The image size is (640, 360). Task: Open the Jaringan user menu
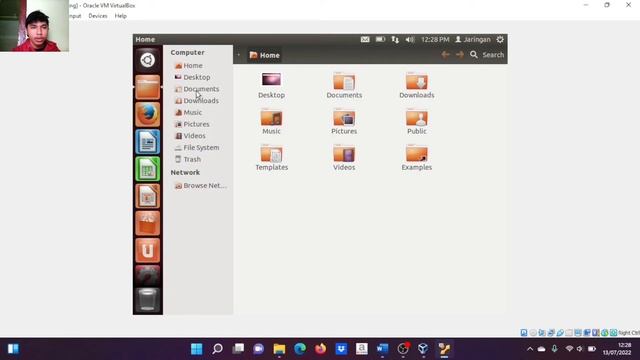pyautogui.click(x=473, y=39)
